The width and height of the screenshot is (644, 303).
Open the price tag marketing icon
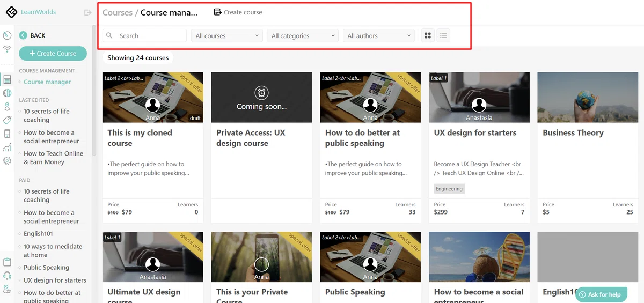click(7, 120)
